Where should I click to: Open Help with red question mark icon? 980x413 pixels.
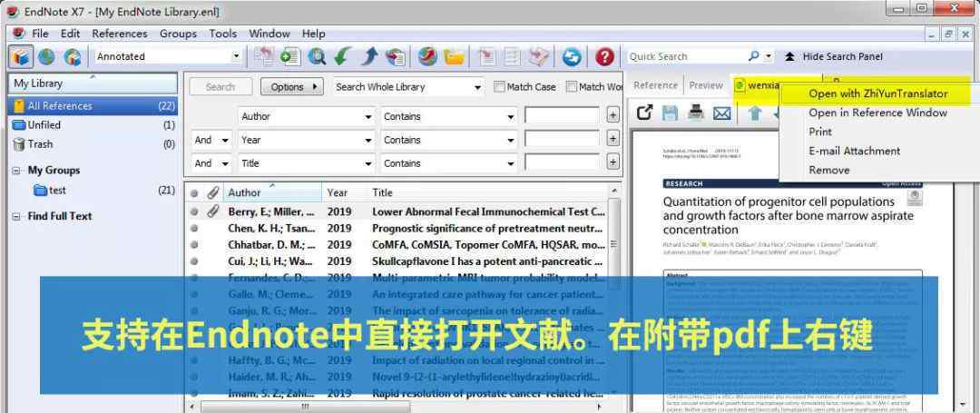[604, 57]
